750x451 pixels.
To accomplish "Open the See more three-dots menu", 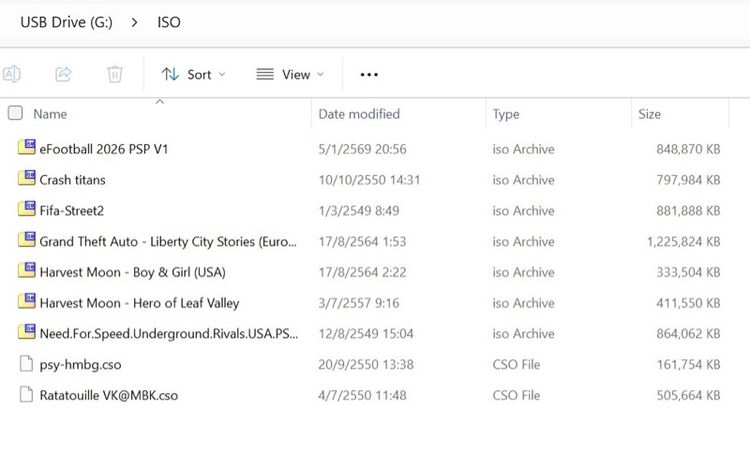I will click(x=369, y=74).
